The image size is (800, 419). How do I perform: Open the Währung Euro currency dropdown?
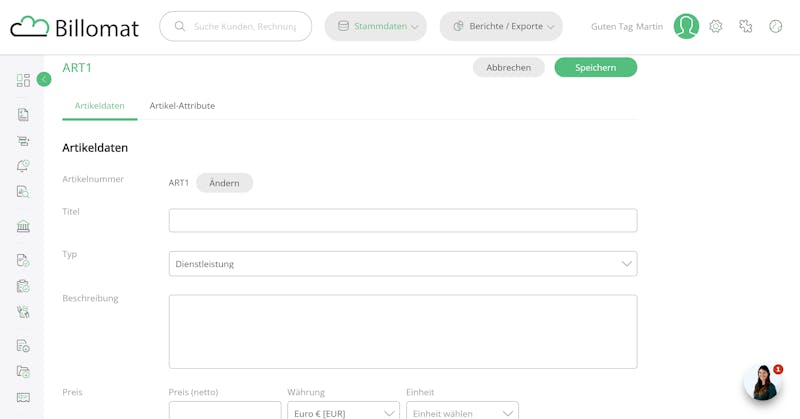coord(343,412)
